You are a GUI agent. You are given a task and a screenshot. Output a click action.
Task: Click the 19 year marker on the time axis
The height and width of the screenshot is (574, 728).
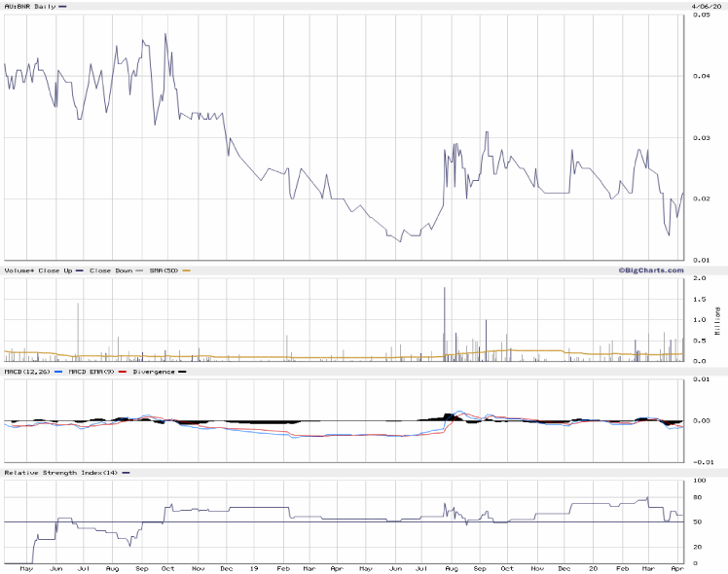click(254, 567)
